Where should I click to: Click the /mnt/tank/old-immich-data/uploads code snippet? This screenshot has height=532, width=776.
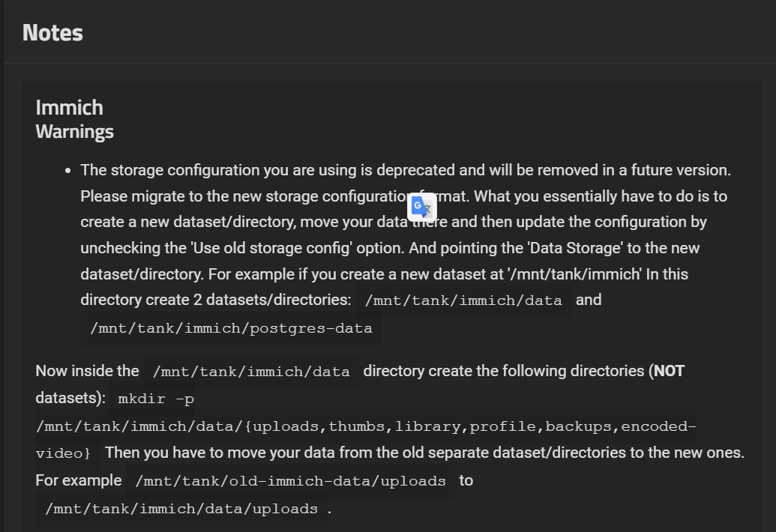290,481
